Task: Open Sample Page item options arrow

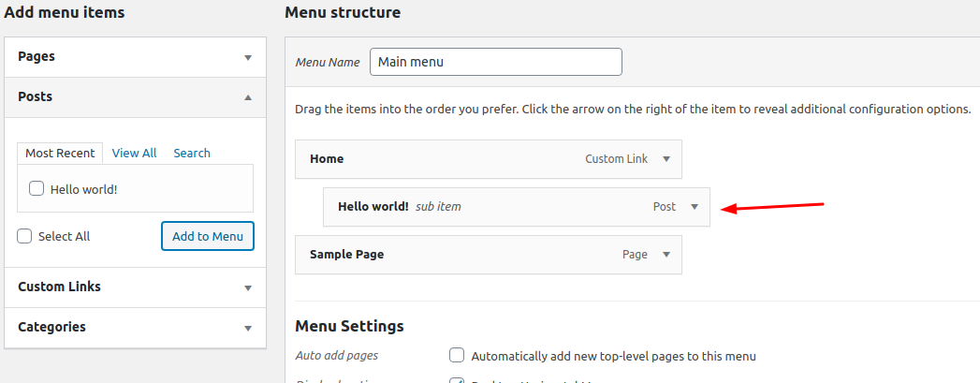Action: (x=666, y=255)
